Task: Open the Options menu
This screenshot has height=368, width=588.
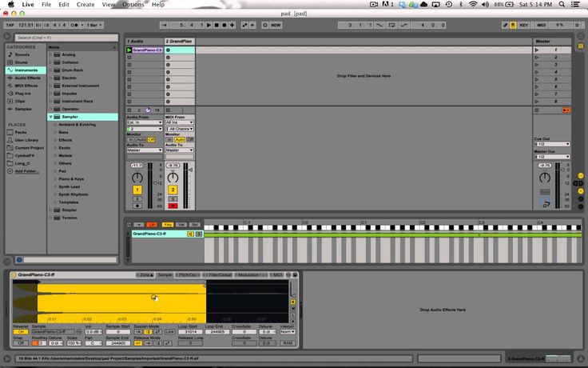Action: click(x=133, y=5)
